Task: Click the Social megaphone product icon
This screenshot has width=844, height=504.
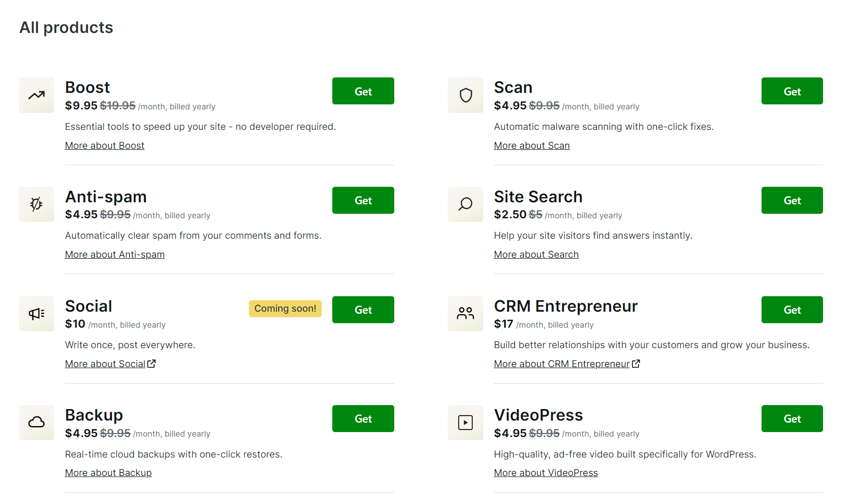Action: coord(36,313)
